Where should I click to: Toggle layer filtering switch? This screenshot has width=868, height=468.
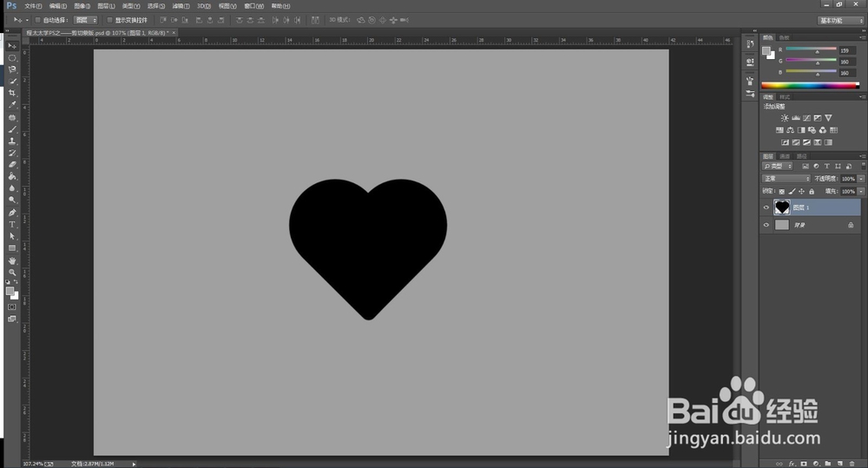click(863, 166)
